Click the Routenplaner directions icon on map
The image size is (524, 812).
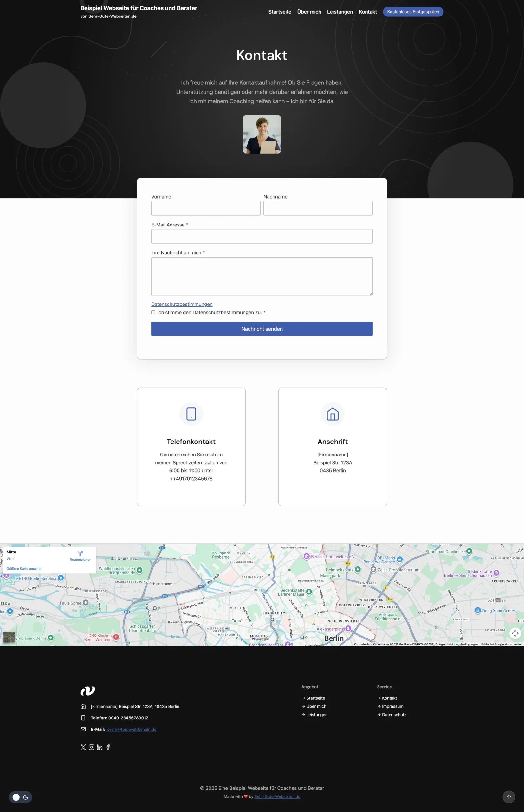(x=80, y=553)
